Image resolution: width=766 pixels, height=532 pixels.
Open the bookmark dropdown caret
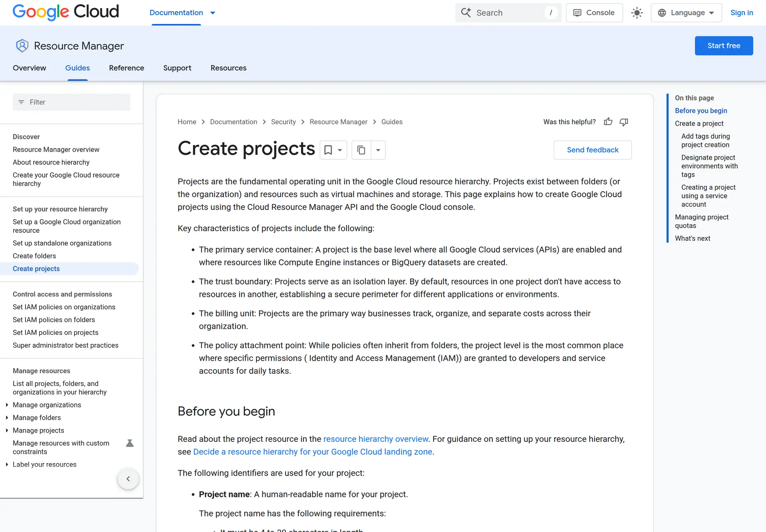click(340, 150)
